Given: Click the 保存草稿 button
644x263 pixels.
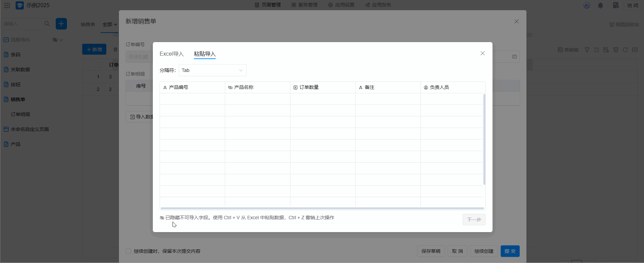Looking at the screenshot, I should (x=431, y=251).
